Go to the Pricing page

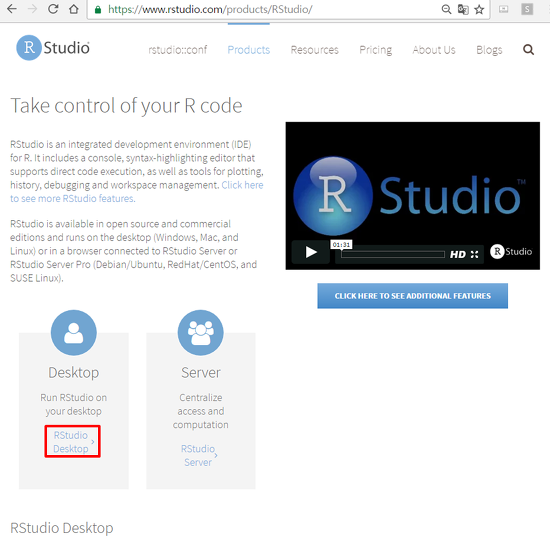tap(376, 50)
